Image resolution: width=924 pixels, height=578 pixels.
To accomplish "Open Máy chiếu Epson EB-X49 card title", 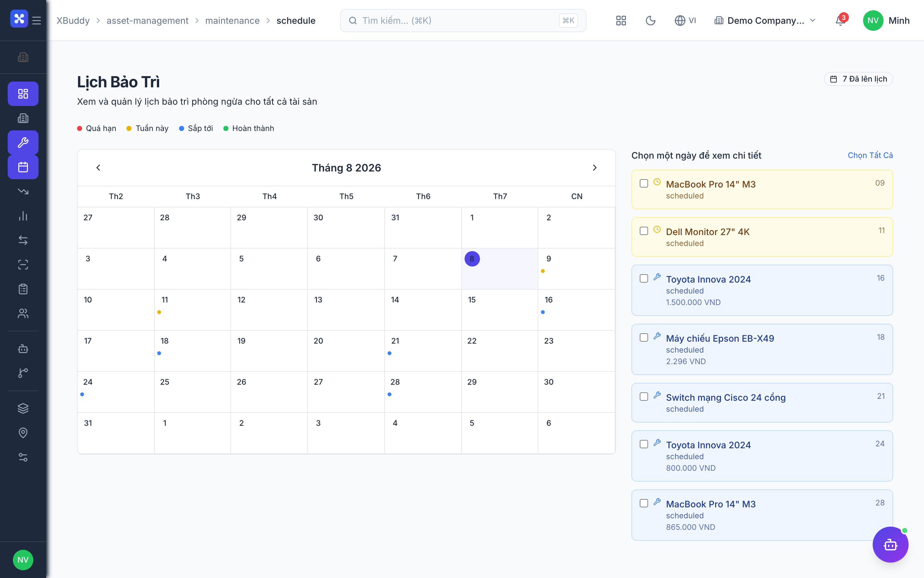I will click(720, 338).
